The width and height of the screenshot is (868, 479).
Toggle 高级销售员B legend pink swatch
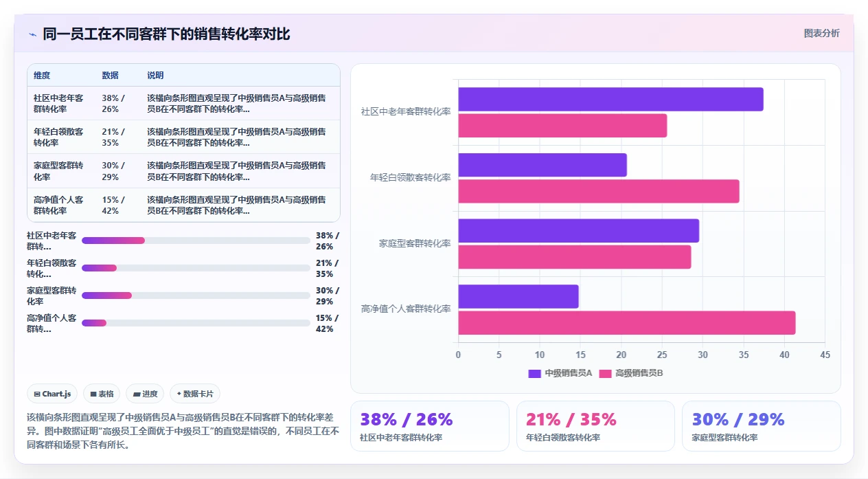click(605, 373)
